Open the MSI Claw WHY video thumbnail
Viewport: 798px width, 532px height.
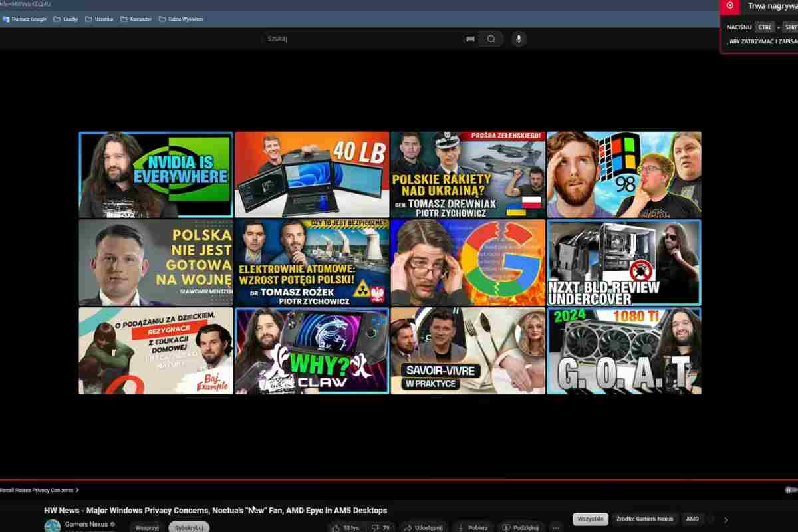(312, 350)
